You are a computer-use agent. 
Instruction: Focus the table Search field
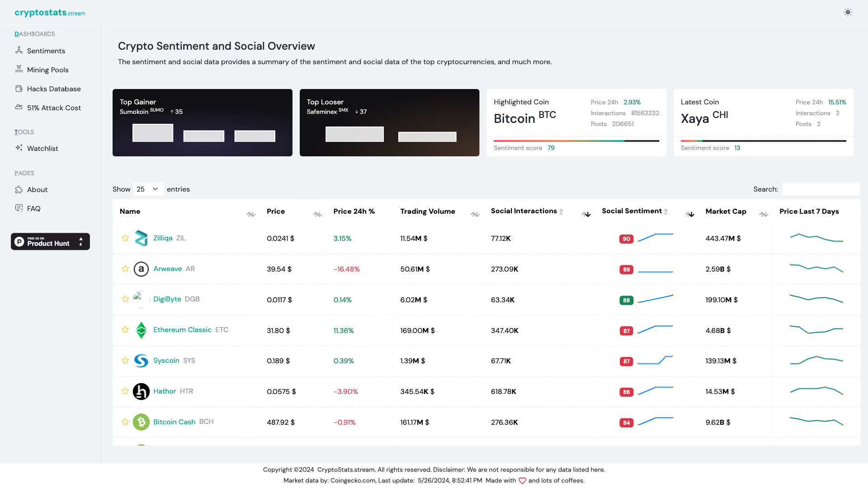pyautogui.click(x=821, y=189)
